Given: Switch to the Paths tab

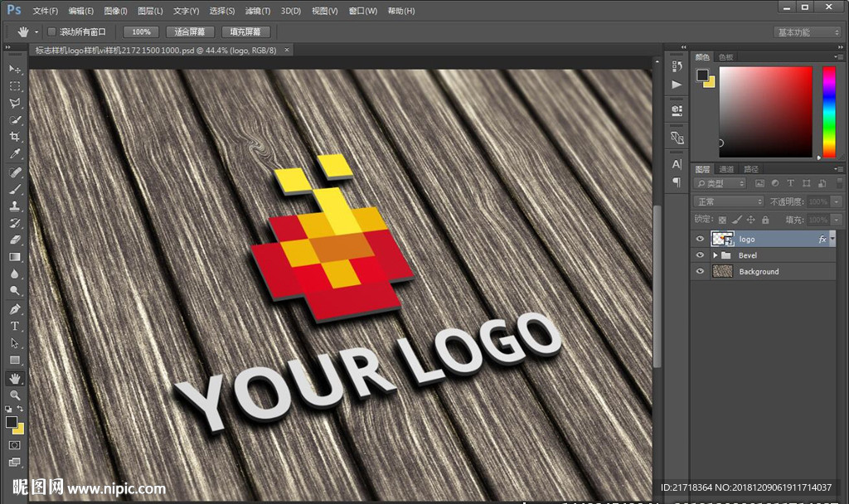Looking at the screenshot, I should (x=751, y=169).
